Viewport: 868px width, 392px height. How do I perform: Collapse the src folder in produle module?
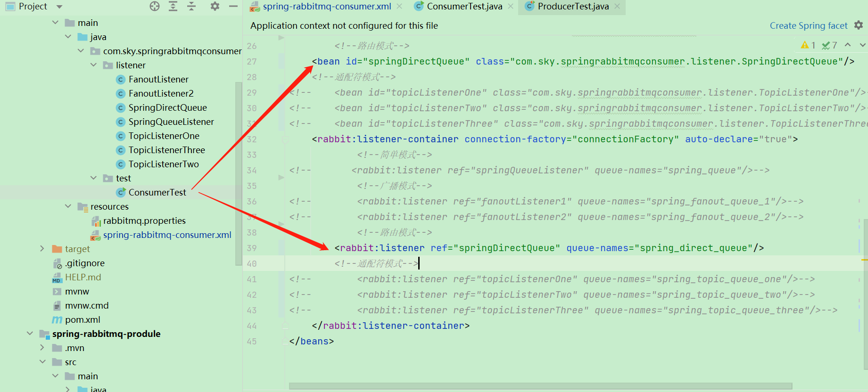pos(42,362)
